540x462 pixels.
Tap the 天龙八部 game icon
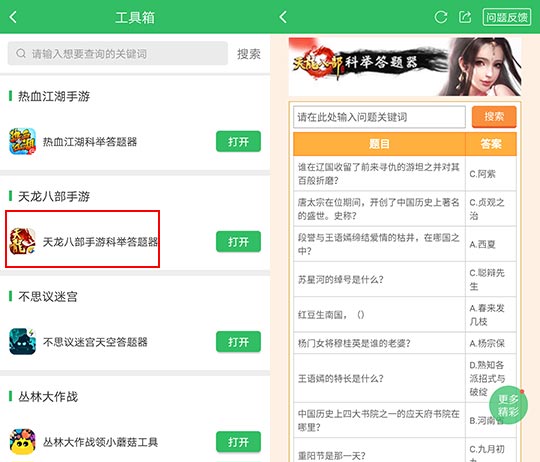22,241
